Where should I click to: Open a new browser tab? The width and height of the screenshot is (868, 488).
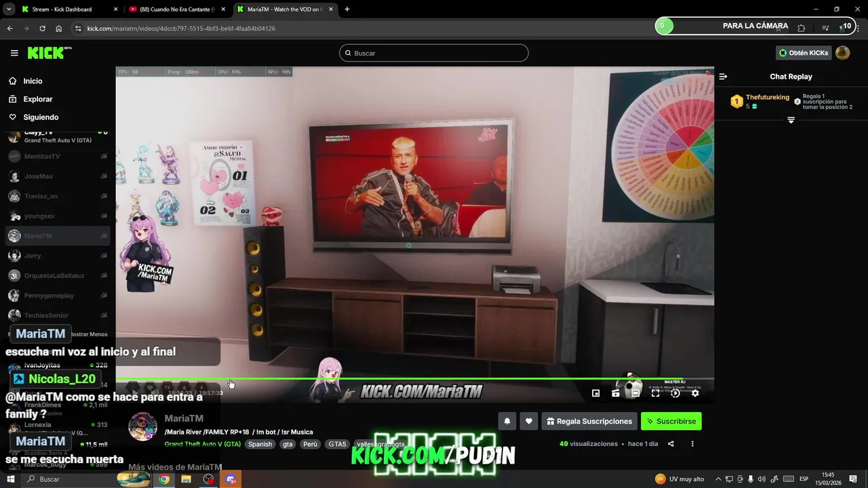click(347, 9)
